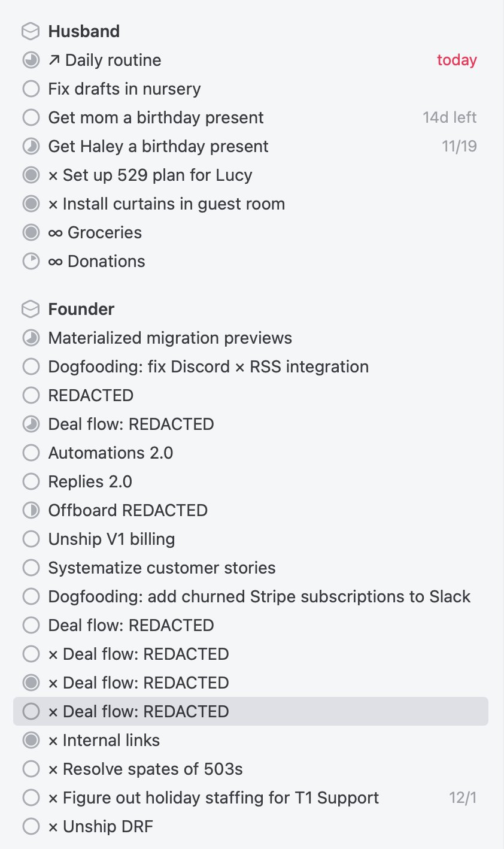Click progress circle next to Groceries

(31, 232)
